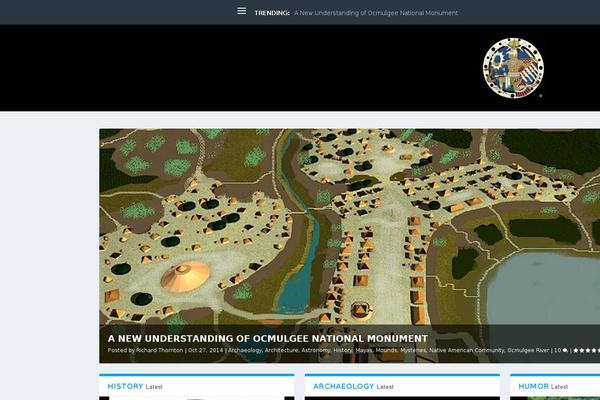
Task: Open the ARCHAEOLOGY Latest section heading
Action: [353, 386]
